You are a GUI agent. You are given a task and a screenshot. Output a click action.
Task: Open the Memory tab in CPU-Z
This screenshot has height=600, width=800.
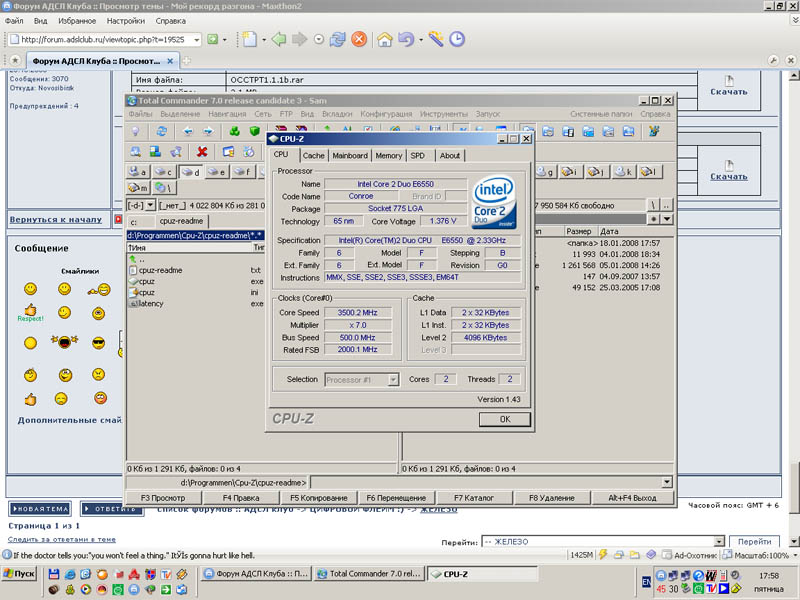pos(389,156)
